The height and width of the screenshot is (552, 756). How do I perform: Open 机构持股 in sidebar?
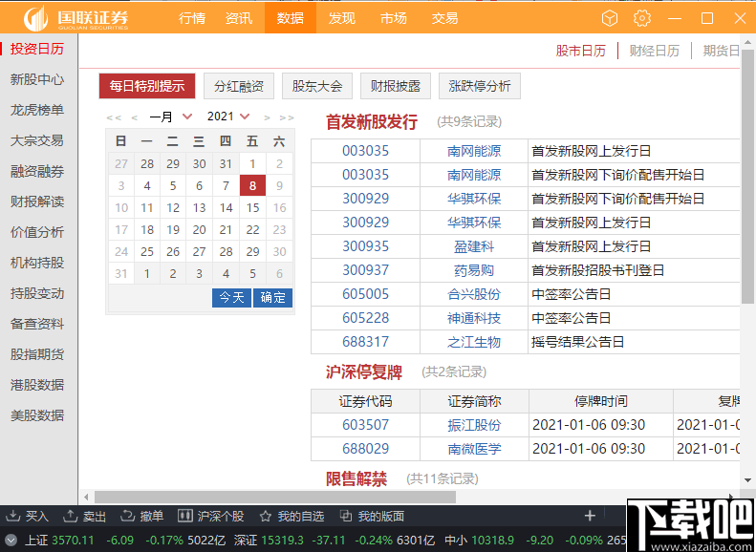(37, 263)
